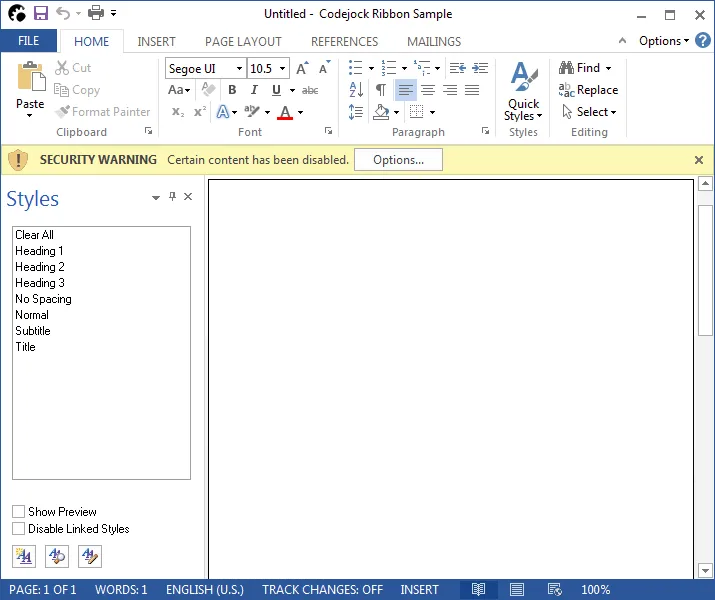Toggle Italic formatting
Image resolution: width=715 pixels, height=600 pixels.
pyautogui.click(x=254, y=90)
